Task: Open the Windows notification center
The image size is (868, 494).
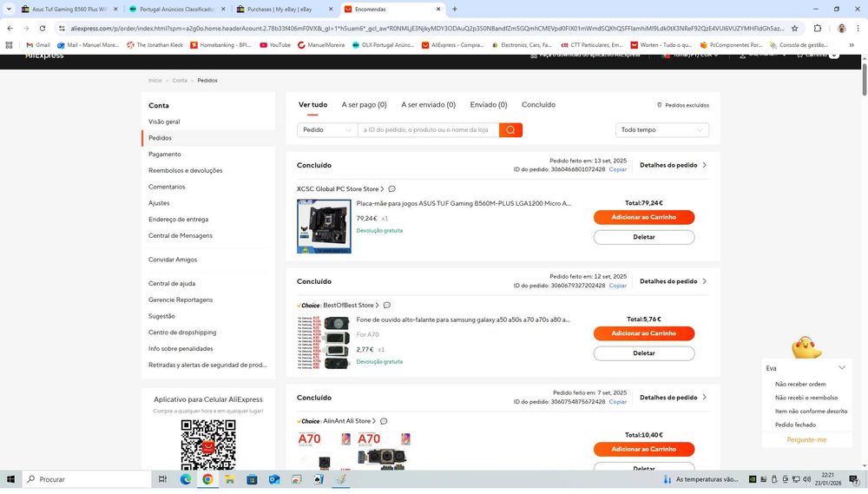Action: (x=854, y=479)
